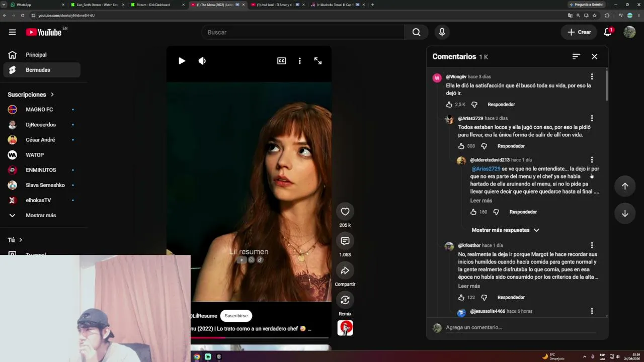Click the Pregunta a Gemini button
Viewport: 644px width, 362px height.
click(x=586, y=5)
